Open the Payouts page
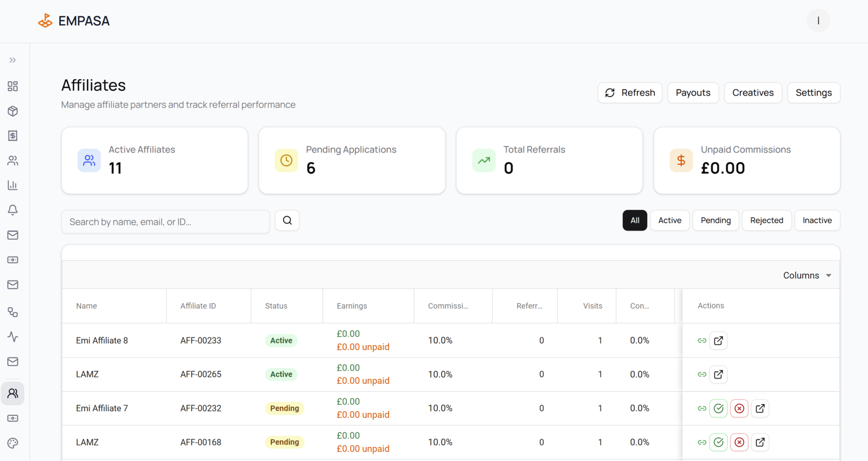Viewport: 868px width, 461px height. 693,93
